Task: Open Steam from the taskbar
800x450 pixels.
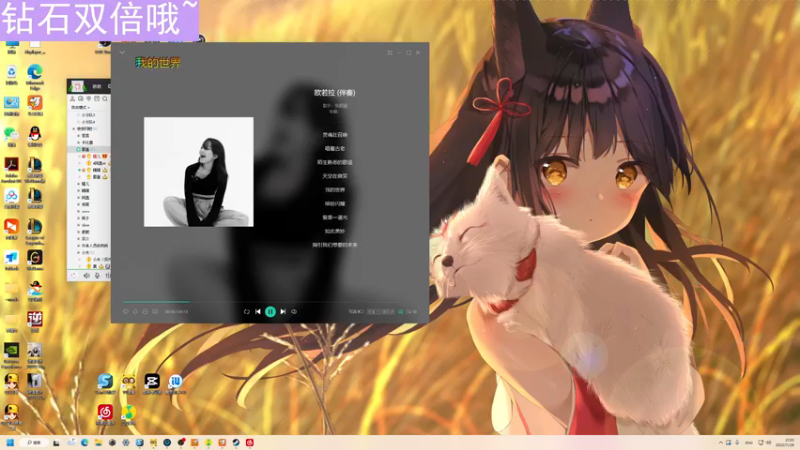Action: point(236,442)
